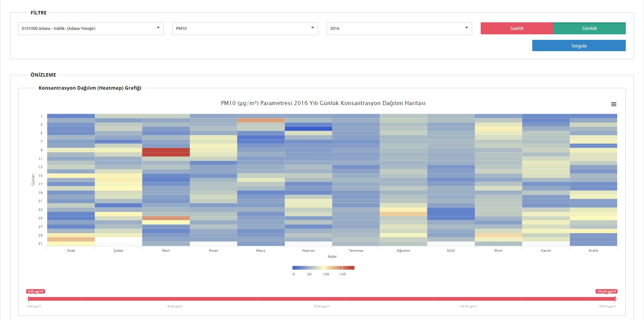Image resolution: width=644 pixels, height=320 pixels.
Task: Click the dark blue Haziran day 4 cell
Action: pyautogui.click(x=308, y=129)
